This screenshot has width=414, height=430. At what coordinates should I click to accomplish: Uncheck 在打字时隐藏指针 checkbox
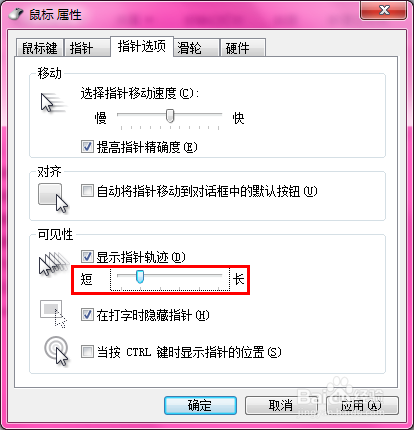[x=87, y=315]
